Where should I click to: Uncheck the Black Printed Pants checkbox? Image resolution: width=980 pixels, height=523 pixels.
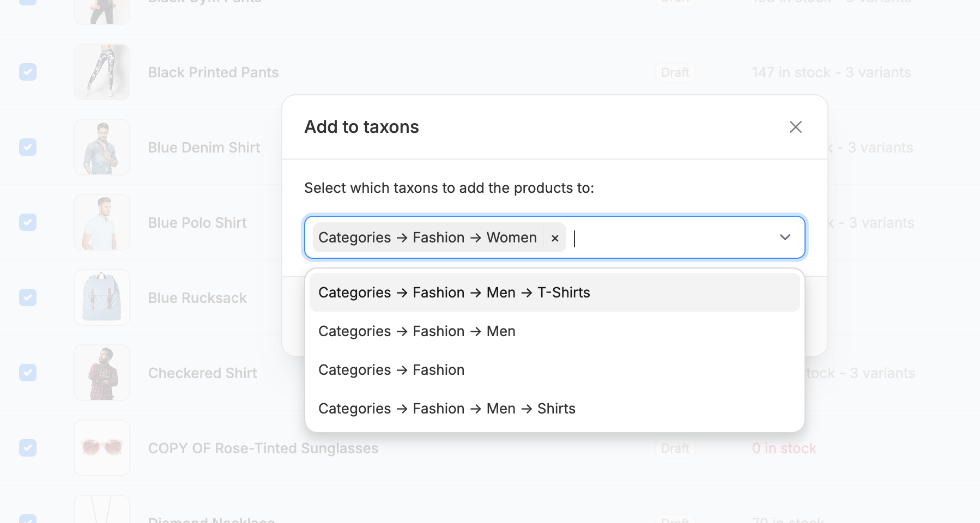tap(28, 72)
